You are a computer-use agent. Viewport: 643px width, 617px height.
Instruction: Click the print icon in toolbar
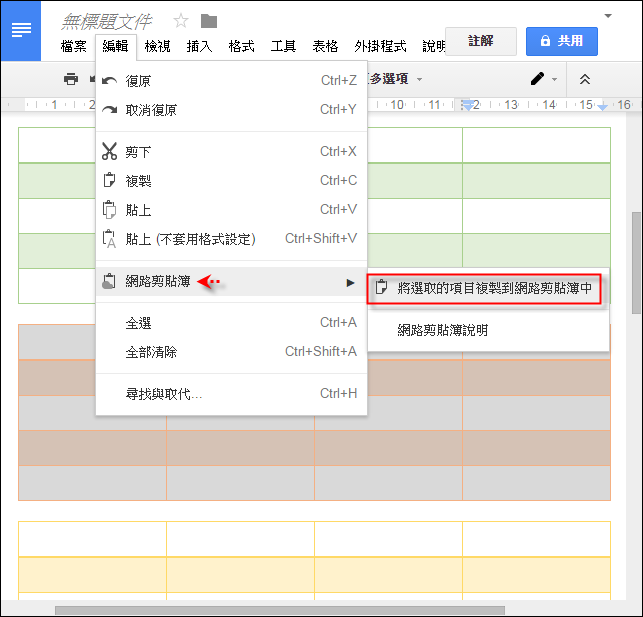tap(71, 79)
